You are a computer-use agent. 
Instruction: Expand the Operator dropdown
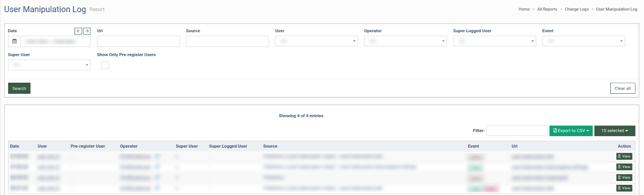[x=405, y=41]
